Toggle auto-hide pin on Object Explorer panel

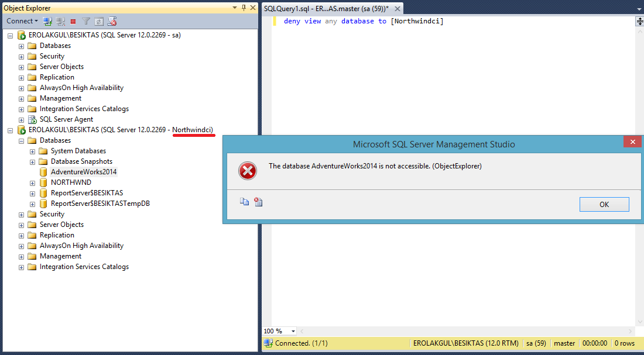tap(244, 8)
